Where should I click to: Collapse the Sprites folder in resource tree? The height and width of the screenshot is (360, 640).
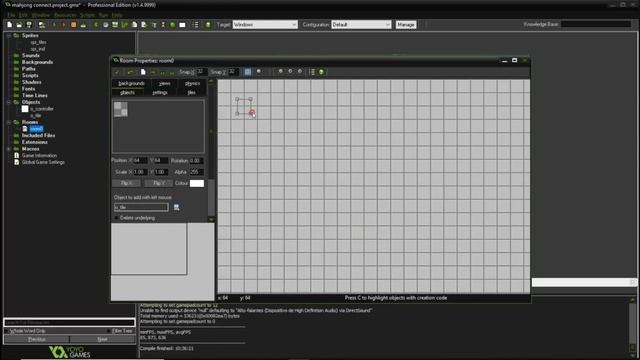click(9, 36)
